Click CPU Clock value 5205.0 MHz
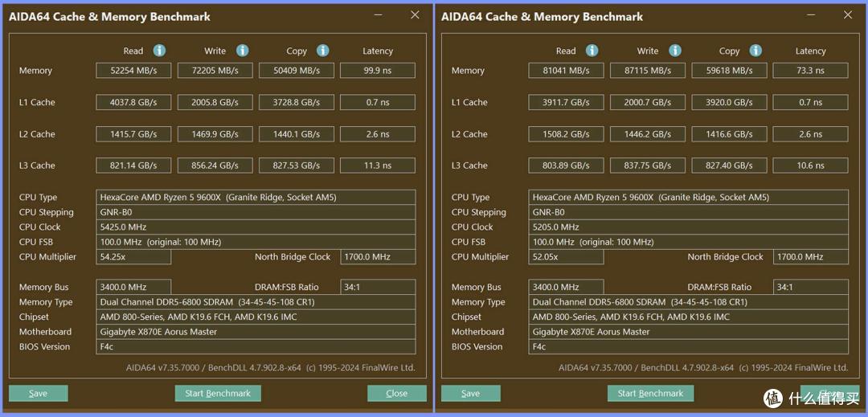The height and width of the screenshot is (417, 868). click(688, 227)
